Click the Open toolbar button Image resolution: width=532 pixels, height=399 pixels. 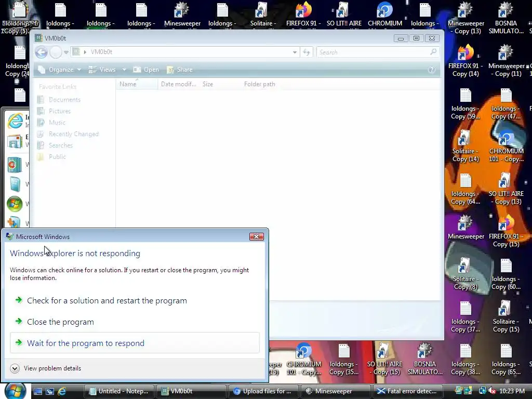(146, 70)
